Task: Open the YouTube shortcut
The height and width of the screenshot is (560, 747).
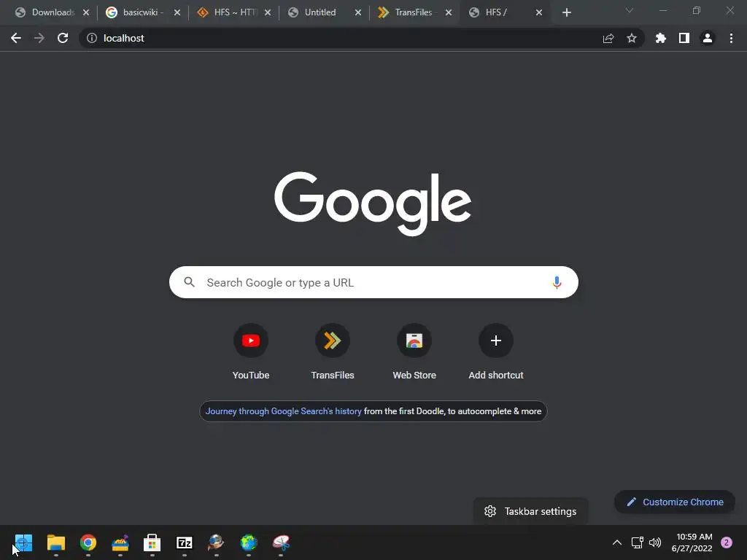Action: click(251, 352)
